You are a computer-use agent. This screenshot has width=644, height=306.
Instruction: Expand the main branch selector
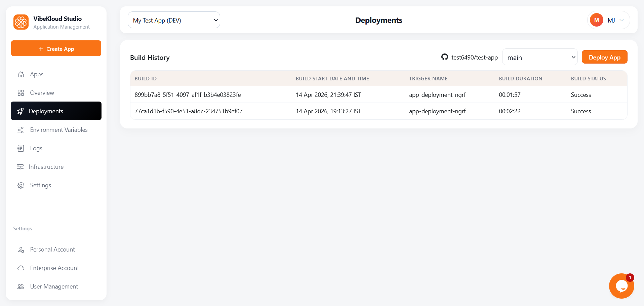point(539,58)
